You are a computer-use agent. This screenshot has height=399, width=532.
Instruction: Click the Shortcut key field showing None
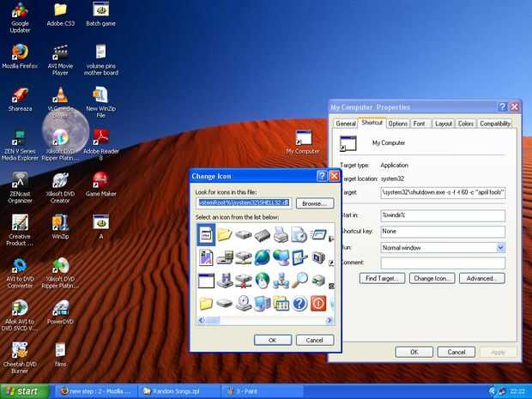point(443,232)
